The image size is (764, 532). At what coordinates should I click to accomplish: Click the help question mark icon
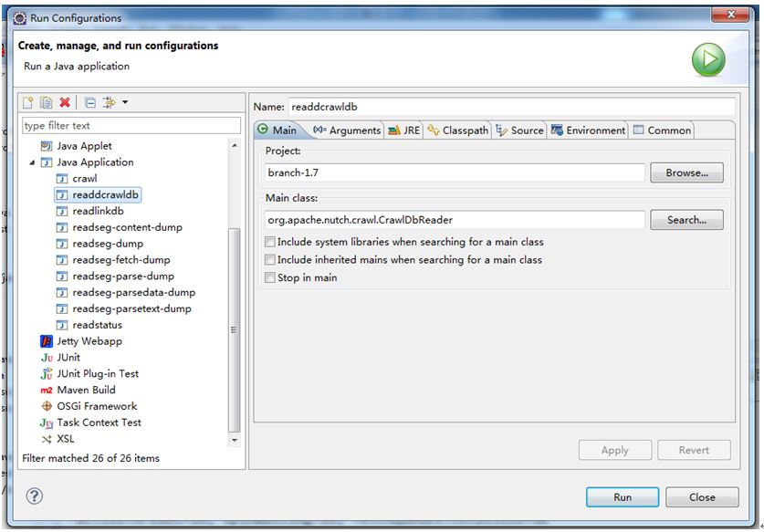point(35,496)
